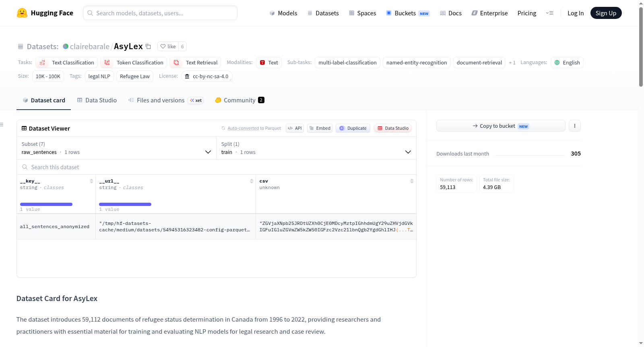This screenshot has height=347, width=644.
Task: Click the named-entity-recognition sub-task tag
Action: pyautogui.click(x=417, y=62)
